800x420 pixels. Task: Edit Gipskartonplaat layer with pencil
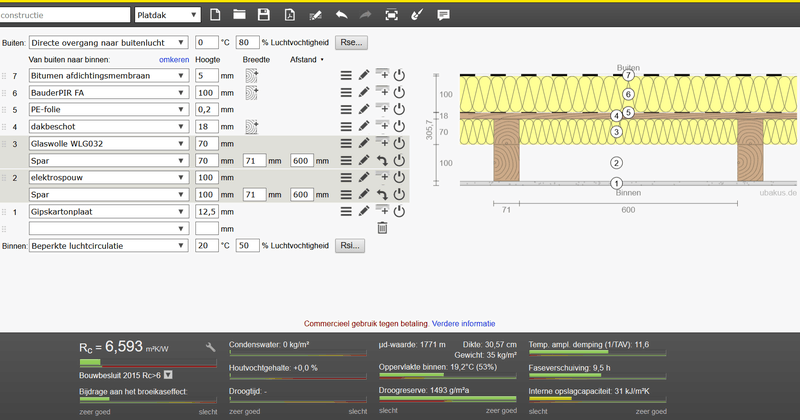(364, 211)
